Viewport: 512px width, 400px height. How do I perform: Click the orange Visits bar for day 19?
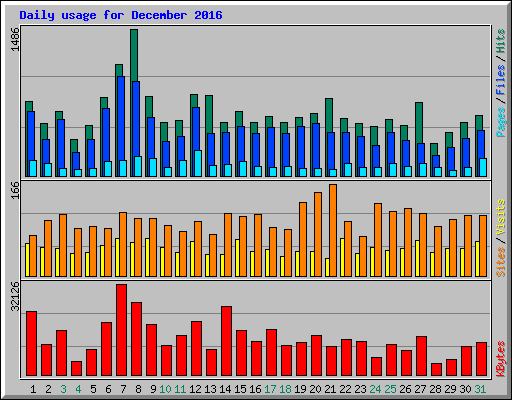tap(303, 239)
